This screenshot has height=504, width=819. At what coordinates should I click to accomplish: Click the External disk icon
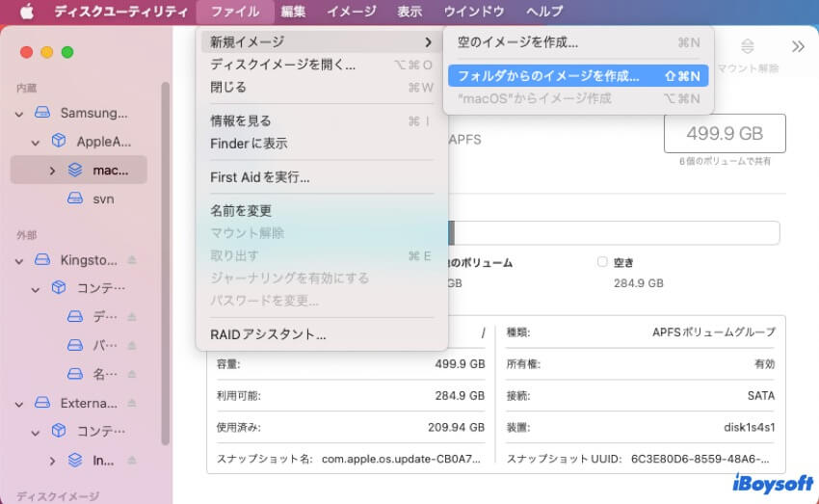click(x=42, y=403)
